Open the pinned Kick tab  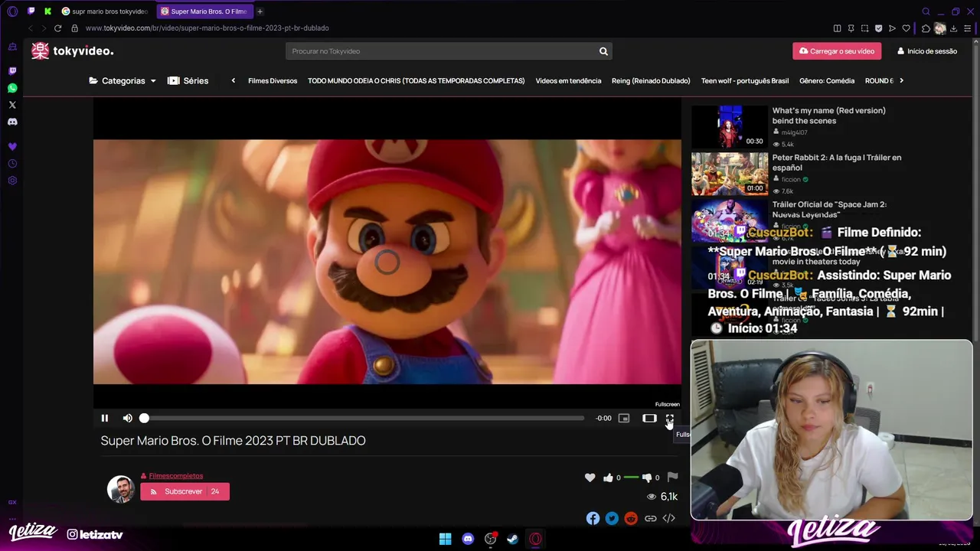[x=47, y=11]
